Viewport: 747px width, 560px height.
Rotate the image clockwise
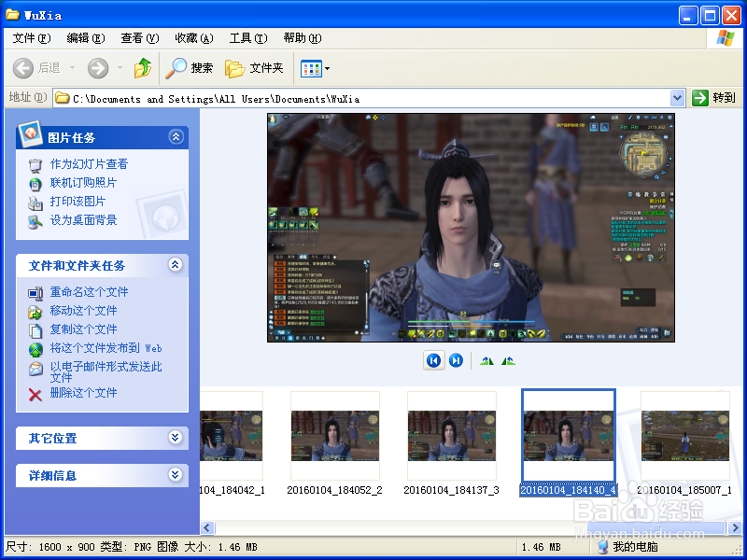[x=486, y=361]
